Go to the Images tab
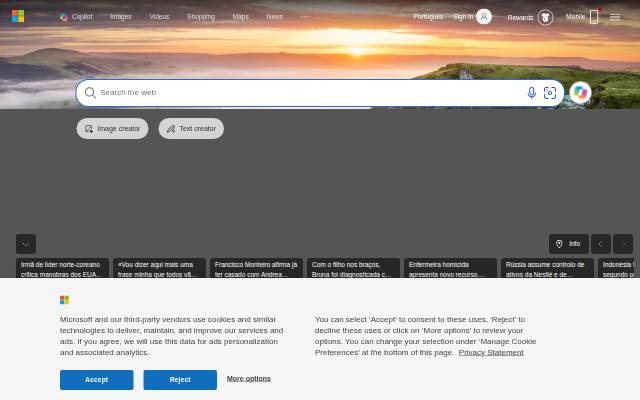The image size is (640, 400). [121, 17]
